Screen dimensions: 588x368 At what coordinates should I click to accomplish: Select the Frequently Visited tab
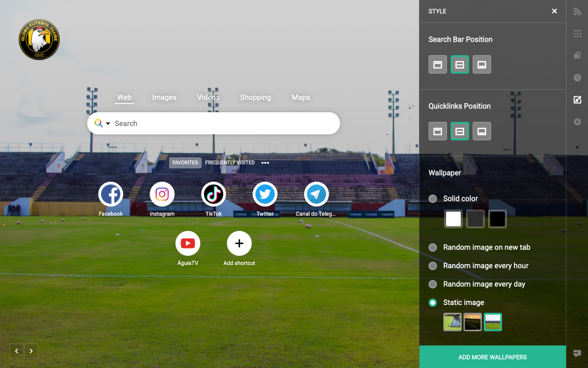230,163
